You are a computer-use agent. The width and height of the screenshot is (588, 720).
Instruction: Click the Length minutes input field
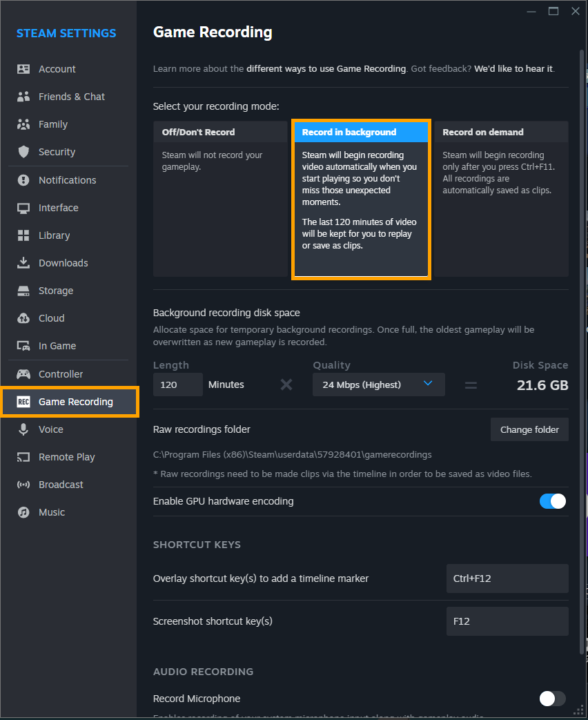177,385
